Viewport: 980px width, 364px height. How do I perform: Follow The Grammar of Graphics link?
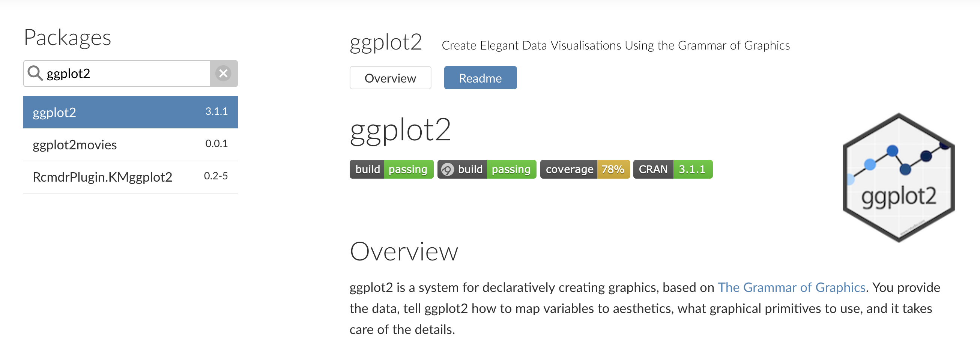click(x=791, y=287)
